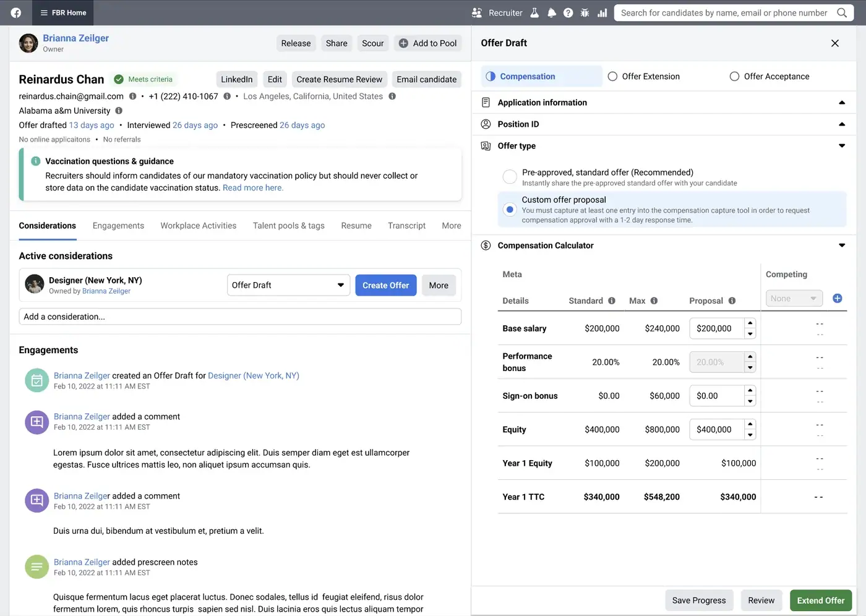
Task: Switch to Workplace Activities tab
Action: pyautogui.click(x=199, y=226)
